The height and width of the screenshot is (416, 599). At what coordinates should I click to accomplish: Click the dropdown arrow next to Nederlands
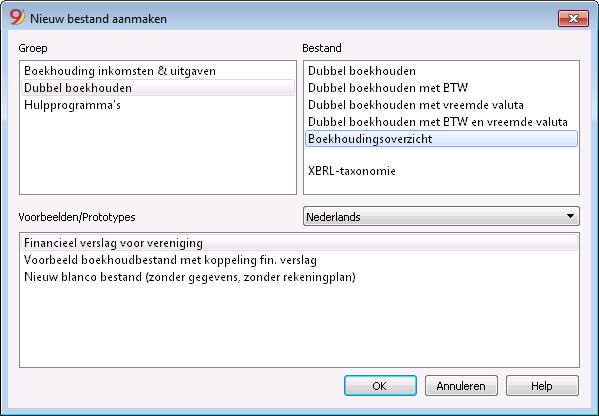coord(570,216)
